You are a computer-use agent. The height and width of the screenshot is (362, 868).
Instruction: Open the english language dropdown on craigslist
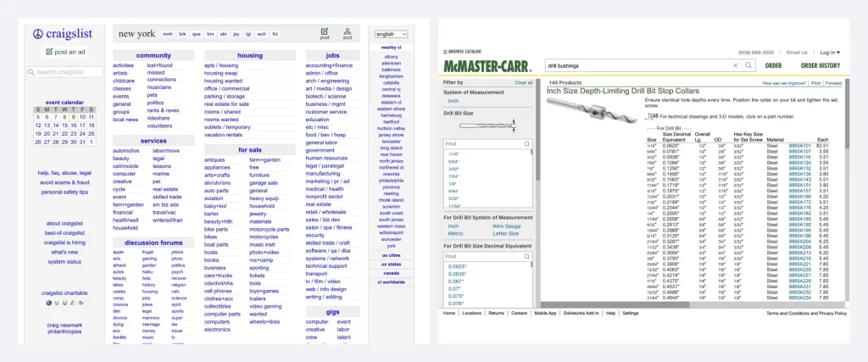392,34
